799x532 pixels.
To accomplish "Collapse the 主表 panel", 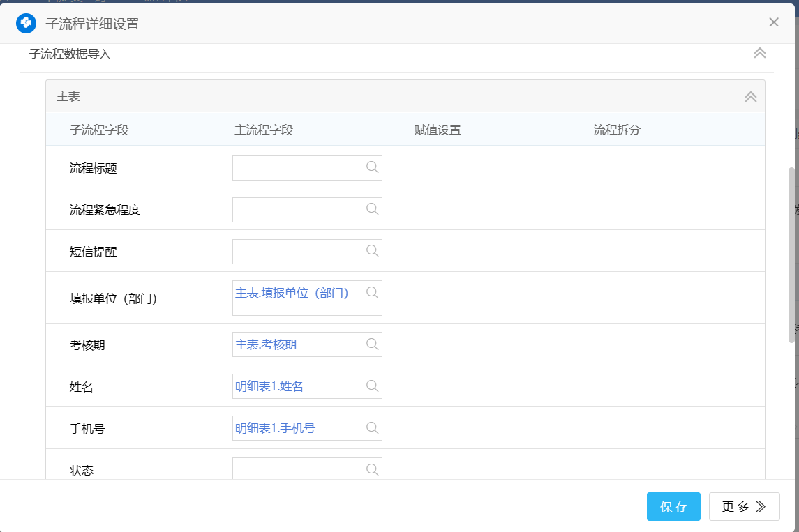I will click(x=751, y=97).
